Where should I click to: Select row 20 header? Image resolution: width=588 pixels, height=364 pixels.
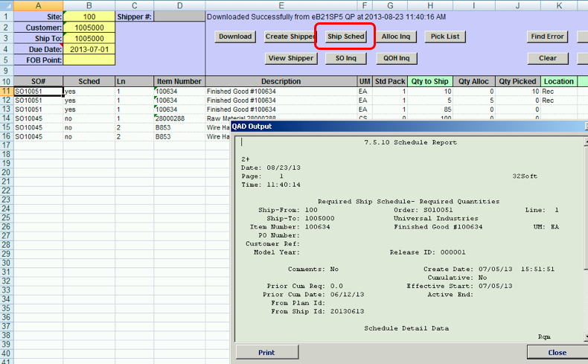click(x=7, y=173)
